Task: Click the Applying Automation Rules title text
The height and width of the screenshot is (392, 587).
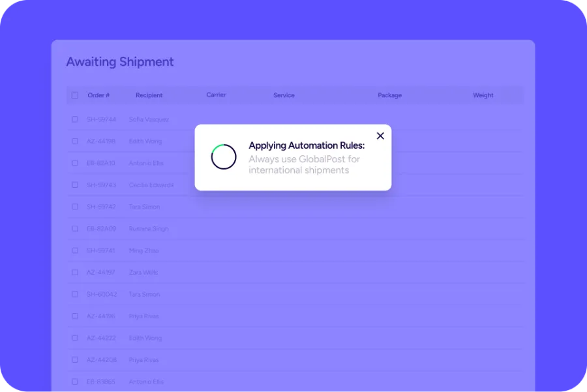Action: (307, 145)
